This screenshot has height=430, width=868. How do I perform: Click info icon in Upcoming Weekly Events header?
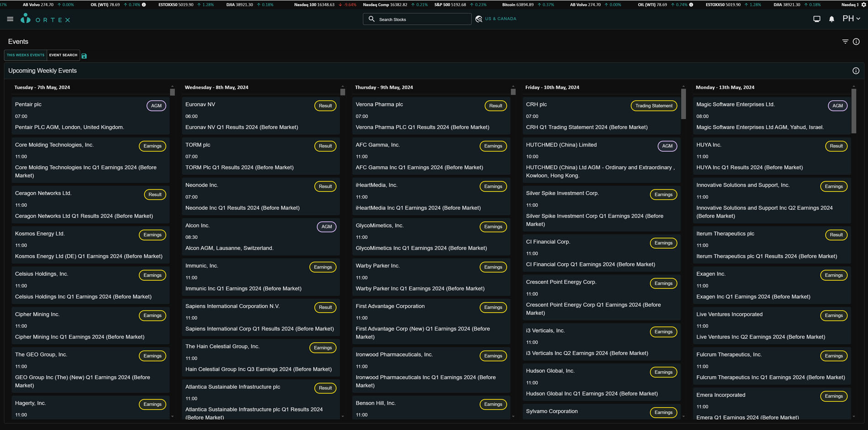(x=856, y=71)
